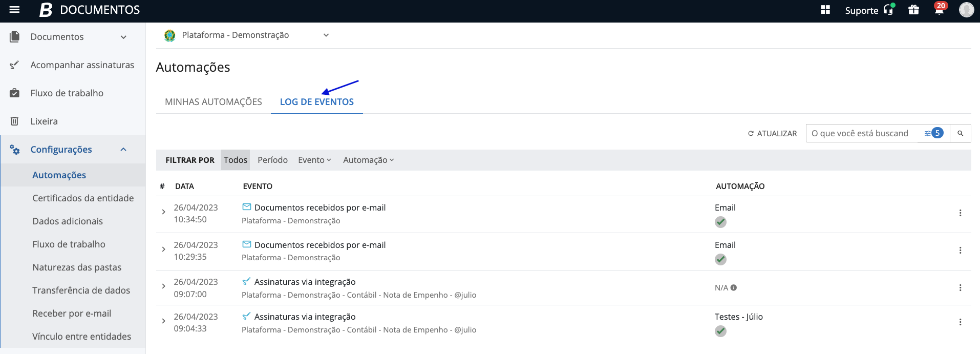Image resolution: width=980 pixels, height=354 pixels.
Task: Select the Todos filter option
Action: click(236, 160)
